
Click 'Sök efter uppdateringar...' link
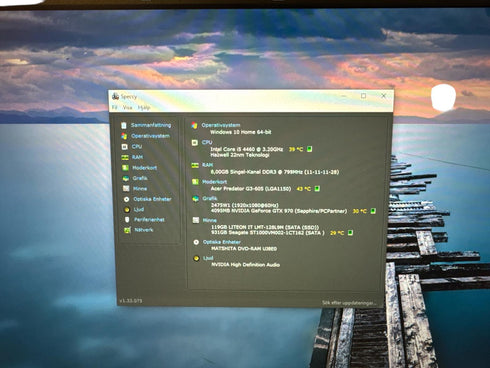[349, 303]
